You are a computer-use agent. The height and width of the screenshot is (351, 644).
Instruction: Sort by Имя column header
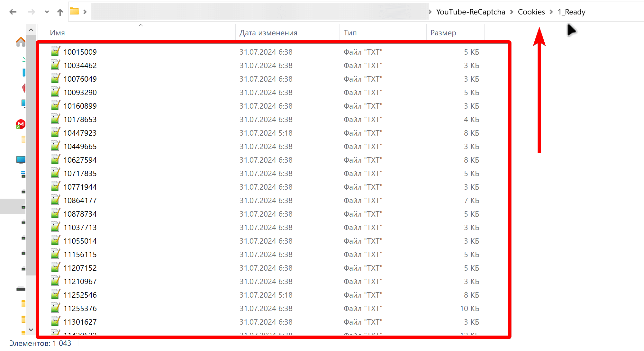click(x=58, y=33)
